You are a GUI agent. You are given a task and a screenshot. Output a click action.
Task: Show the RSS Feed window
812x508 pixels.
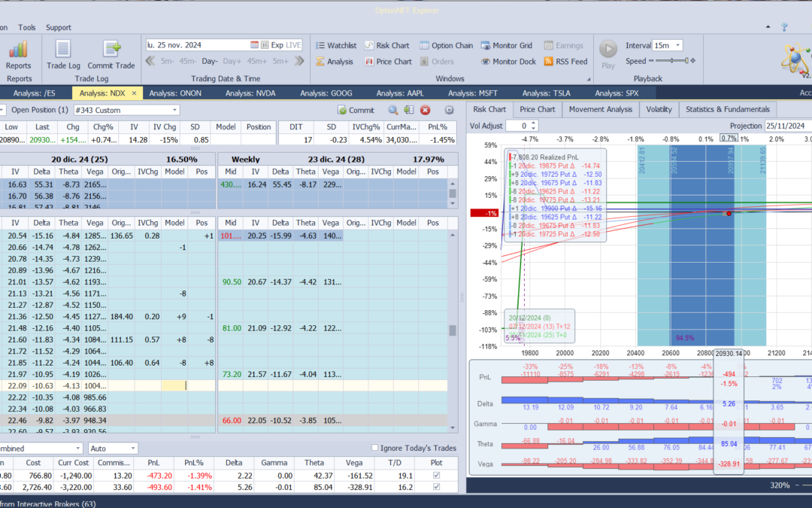tap(565, 62)
